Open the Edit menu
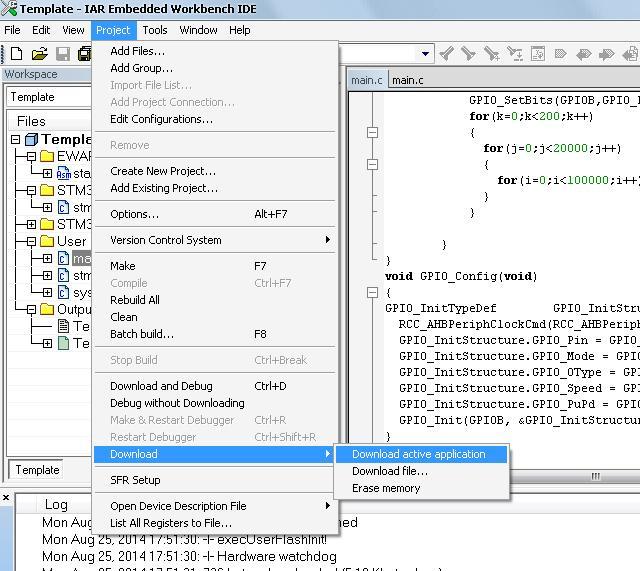 (x=41, y=30)
